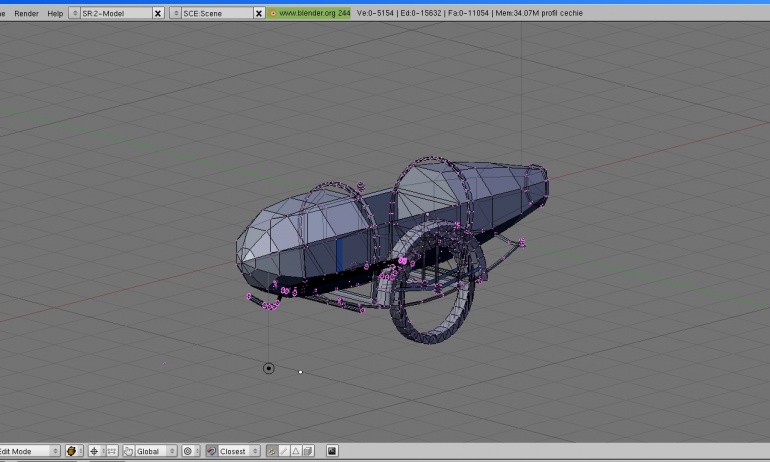Open the proportional edit falloff selector
The width and height of the screenshot is (770, 462).
tap(191, 451)
